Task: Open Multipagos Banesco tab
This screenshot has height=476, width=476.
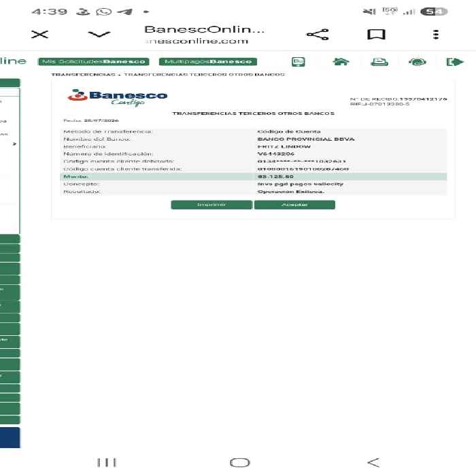Action: (x=208, y=62)
